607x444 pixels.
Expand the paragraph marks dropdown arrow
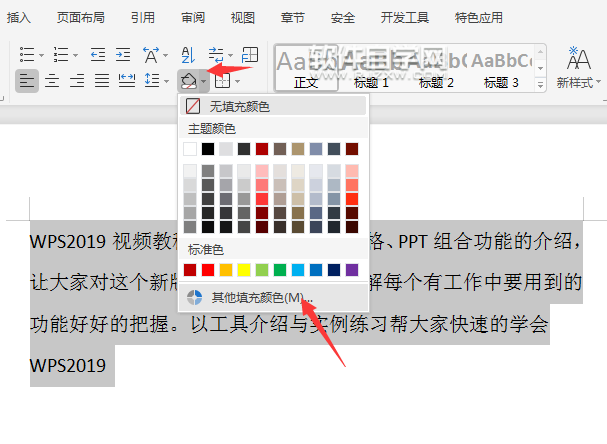point(230,55)
